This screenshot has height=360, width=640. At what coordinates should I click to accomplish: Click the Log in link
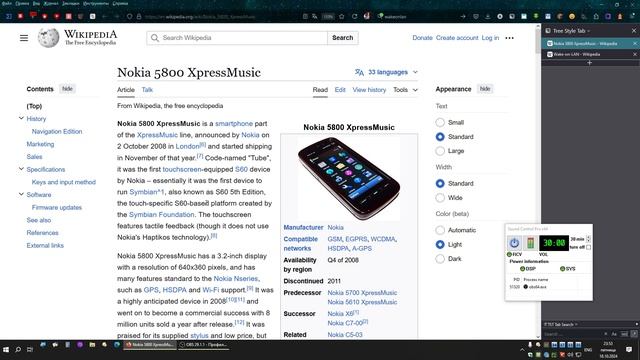[x=490, y=38]
